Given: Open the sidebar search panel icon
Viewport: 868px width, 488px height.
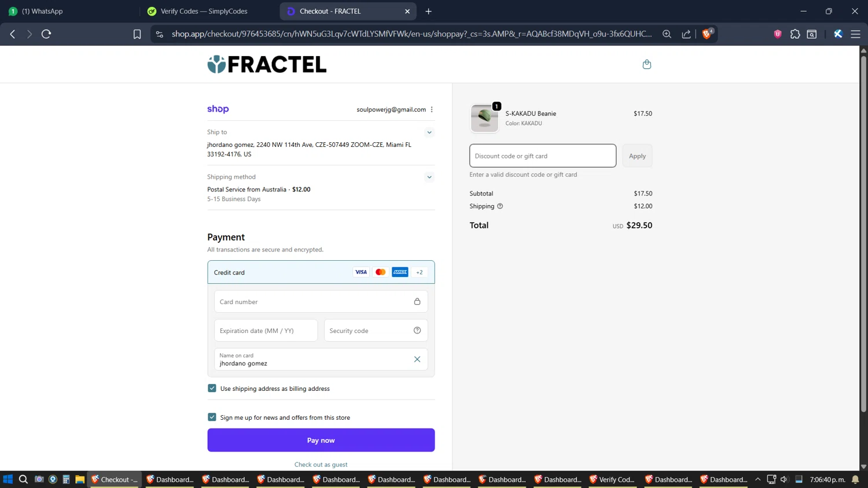Looking at the screenshot, I should [x=812, y=34].
